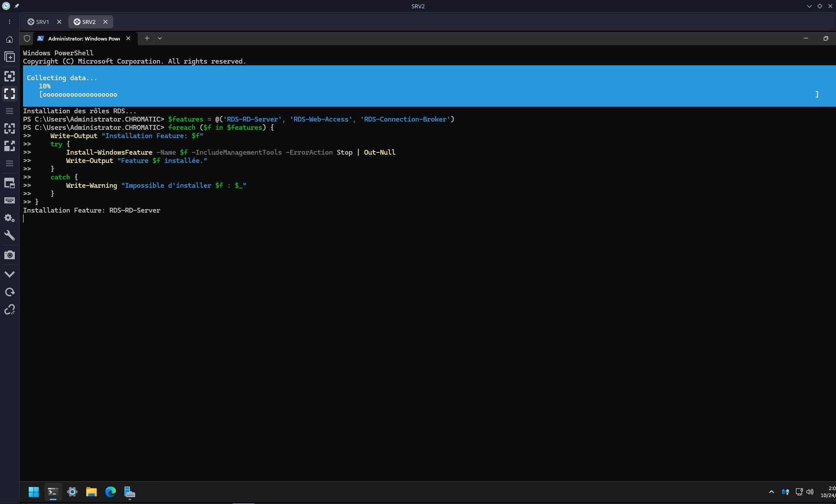Image resolution: width=836 pixels, height=504 pixels.
Task: Click the new session plus icon in sidebar
Action: pos(10,57)
